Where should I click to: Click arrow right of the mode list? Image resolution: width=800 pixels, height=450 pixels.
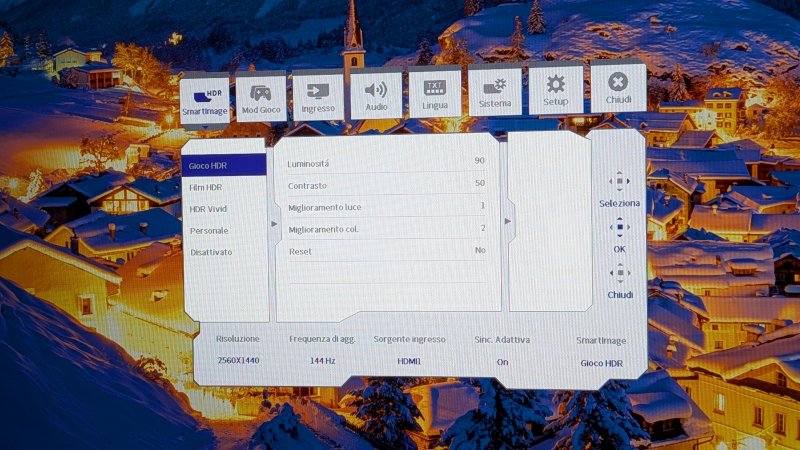click(x=275, y=224)
